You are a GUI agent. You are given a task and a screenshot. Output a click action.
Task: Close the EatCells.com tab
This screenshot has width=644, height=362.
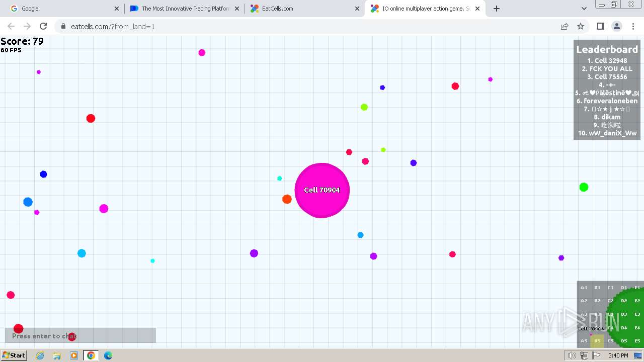[357, 9]
